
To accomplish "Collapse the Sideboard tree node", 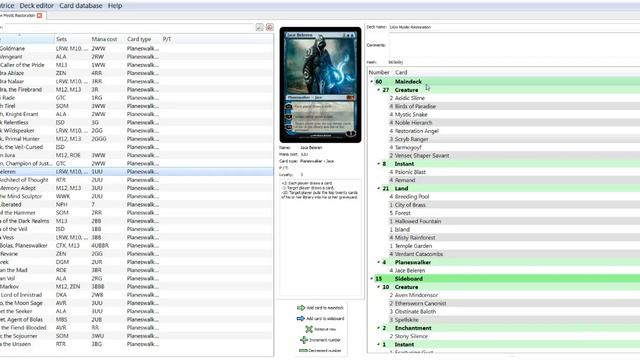I will (372, 278).
